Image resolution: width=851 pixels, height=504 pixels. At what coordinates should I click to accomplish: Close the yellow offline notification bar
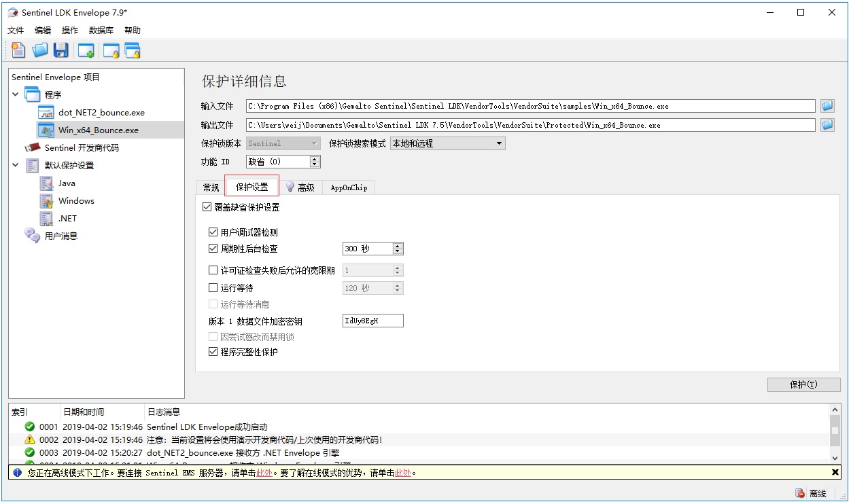pos(835,472)
